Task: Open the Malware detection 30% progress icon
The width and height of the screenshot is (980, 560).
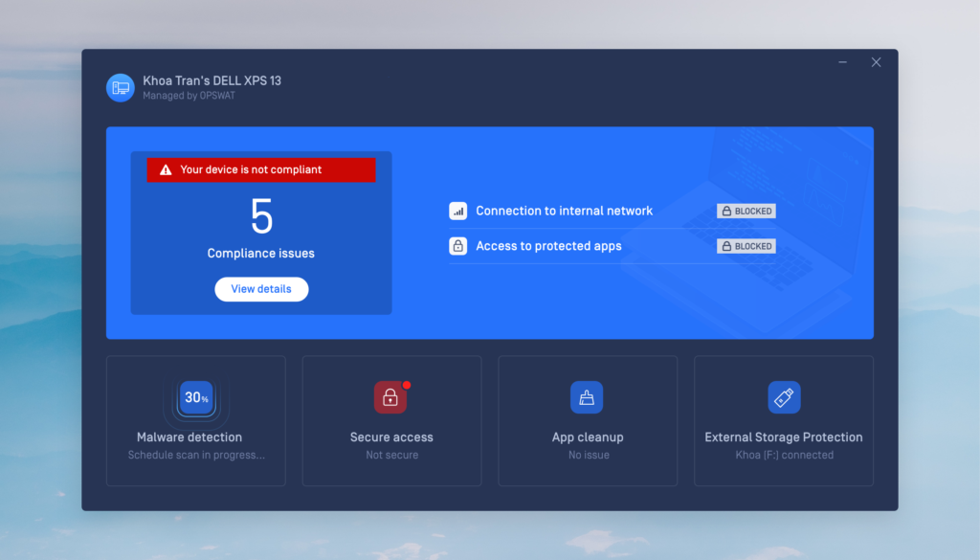Action: (x=196, y=397)
